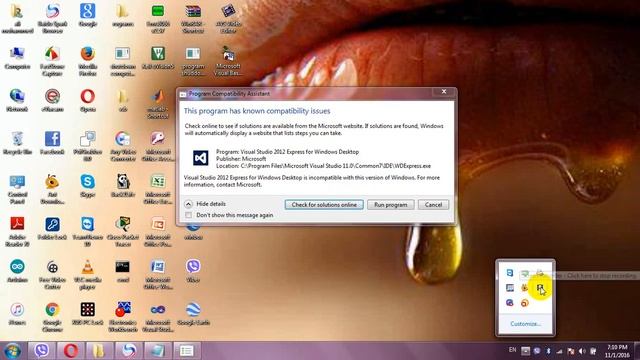This screenshot has width=640, height=360.
Task: Open Baidu Spark Browser desktop shortcut
Action: 52,19
